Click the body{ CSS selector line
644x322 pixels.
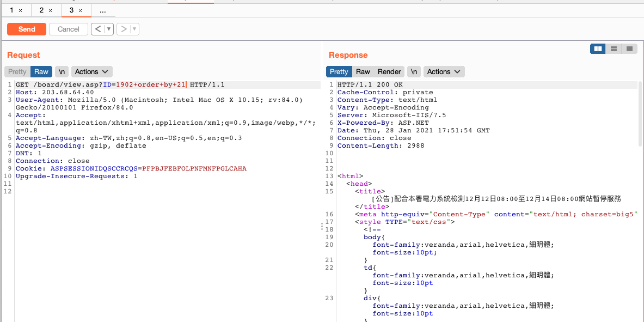tap(374, 237)
